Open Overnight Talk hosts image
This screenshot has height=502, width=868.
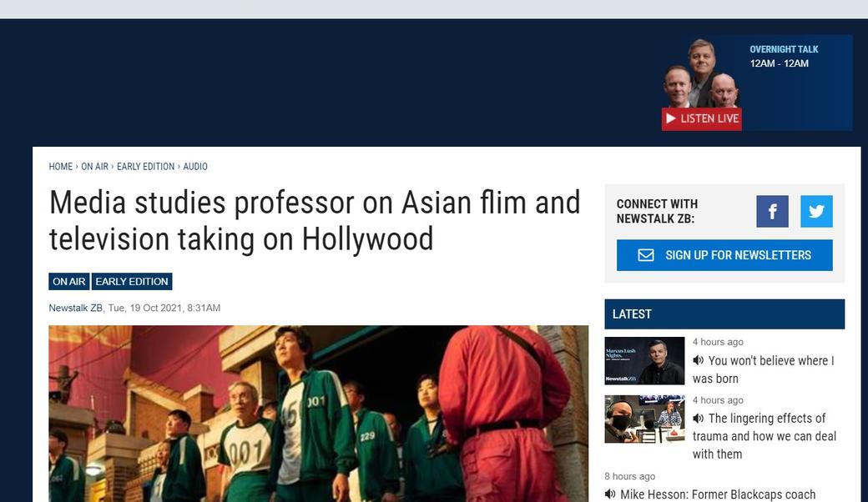(x=702, y=75)
